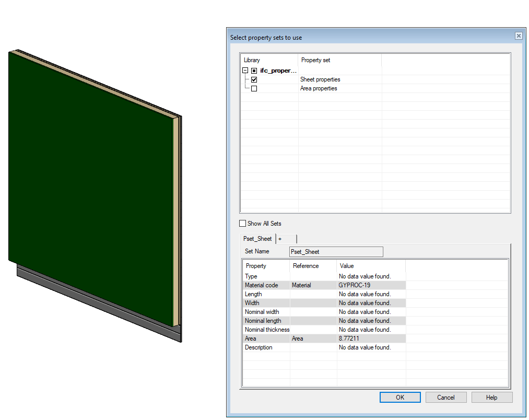The width and height of the screenshot is (529, 420).
Task: Open Help for this dialog
Action: (491, 398)
